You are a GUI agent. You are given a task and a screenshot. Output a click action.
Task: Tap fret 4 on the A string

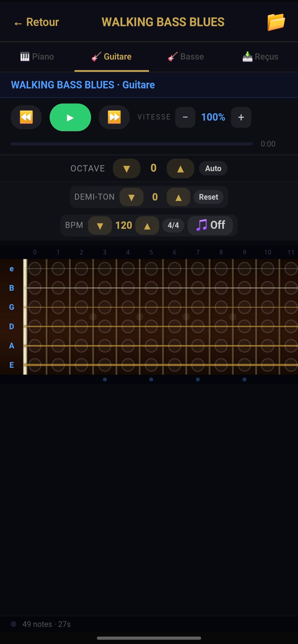128,346
